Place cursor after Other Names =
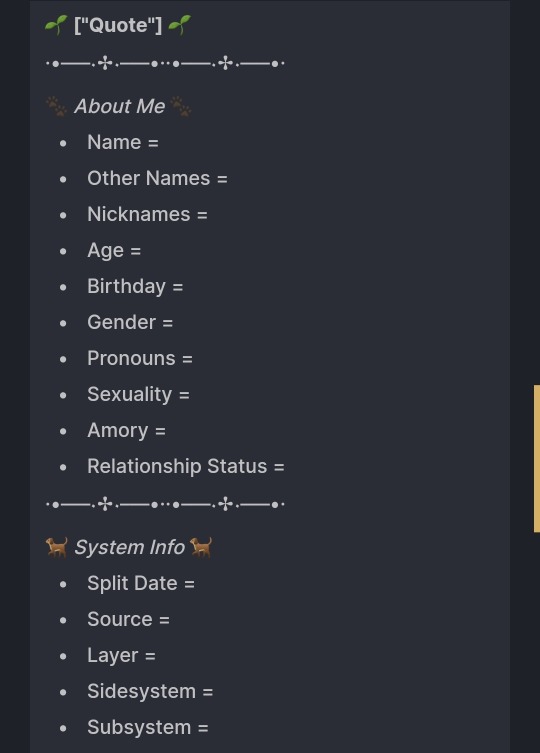This screenshot has width=540, height=753. click(229, 179)
